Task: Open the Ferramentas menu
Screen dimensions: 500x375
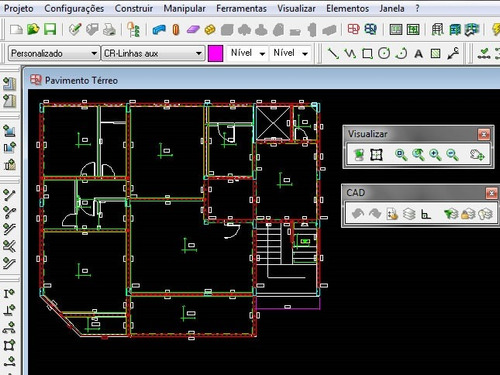Action: (x=241, y=8)
